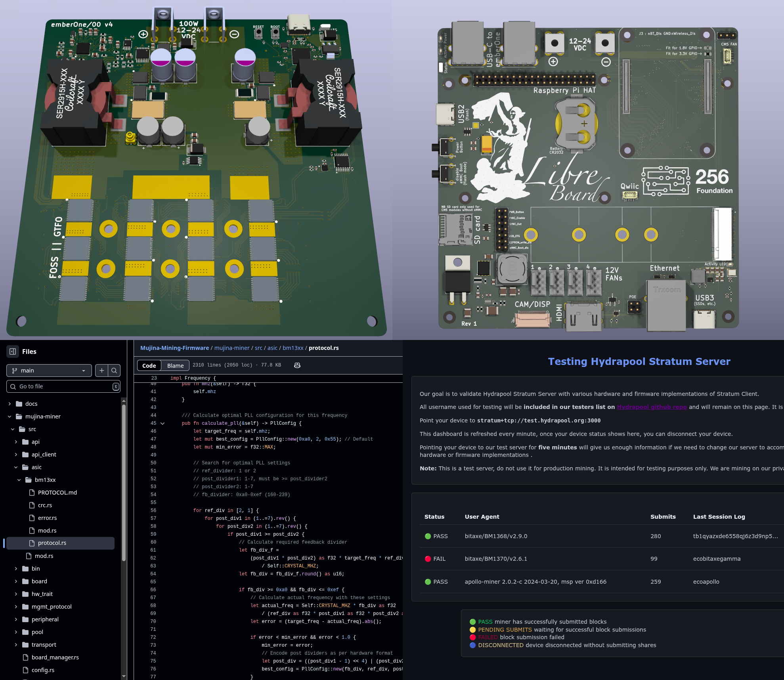
Task: Click the green PASS legend dot
Action: [472, 622]
